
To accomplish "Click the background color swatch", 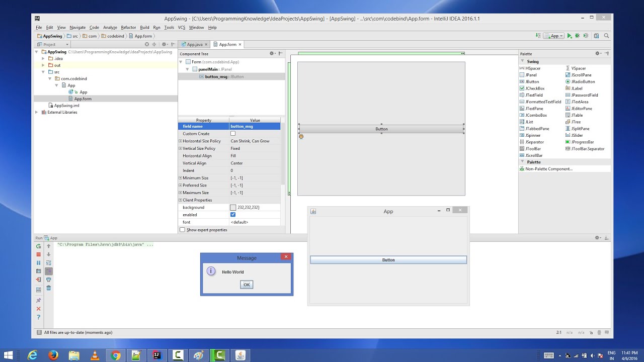I will (233, 208).
